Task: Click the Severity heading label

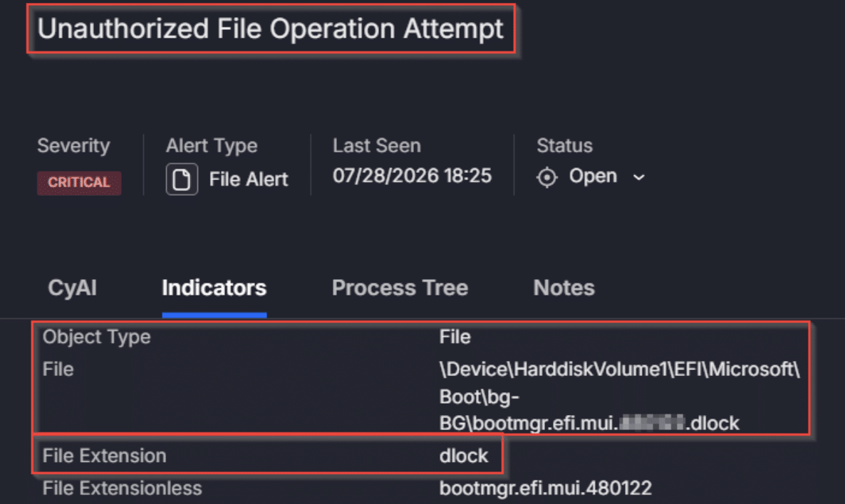Action: [73, 146]
